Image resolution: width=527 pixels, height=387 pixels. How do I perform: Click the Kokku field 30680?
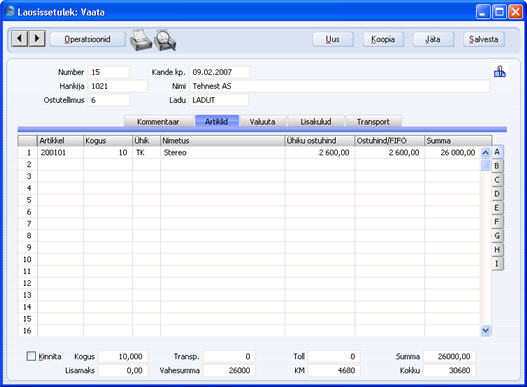click(449, 371)
